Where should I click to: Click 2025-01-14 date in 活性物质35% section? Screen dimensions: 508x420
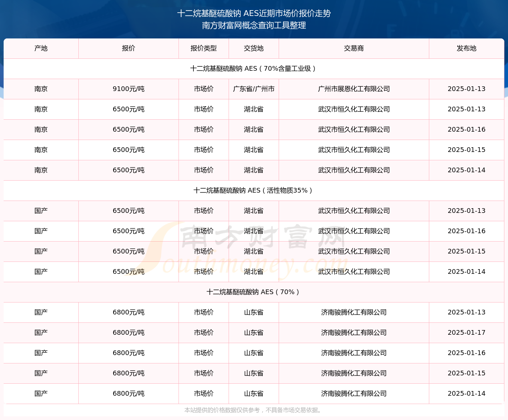[467, 272]
